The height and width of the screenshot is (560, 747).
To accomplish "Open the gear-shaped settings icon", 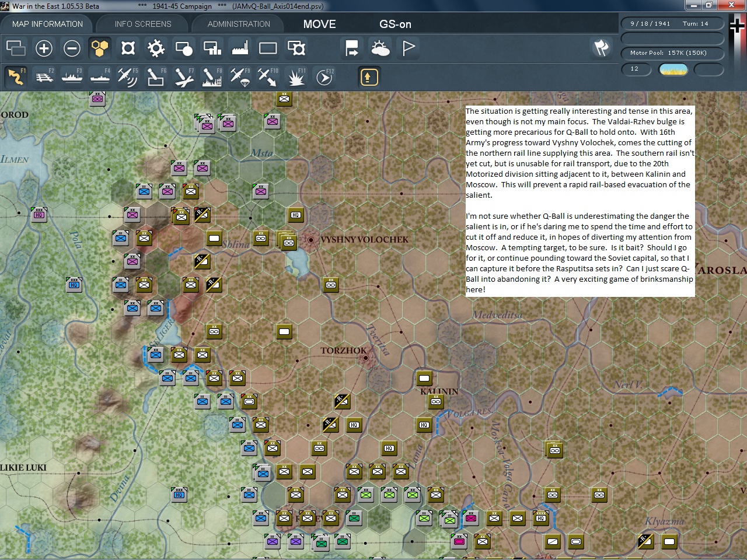I will [156, 48].
